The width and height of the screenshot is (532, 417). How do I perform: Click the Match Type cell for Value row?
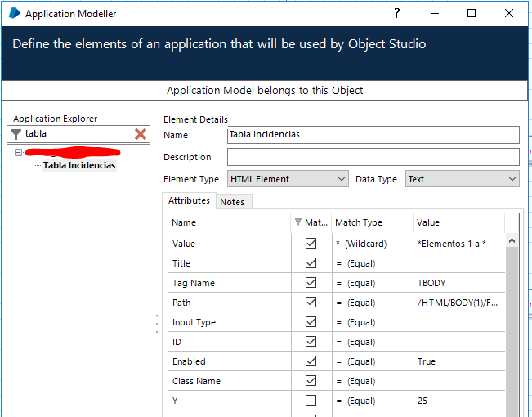click(372, 244)
